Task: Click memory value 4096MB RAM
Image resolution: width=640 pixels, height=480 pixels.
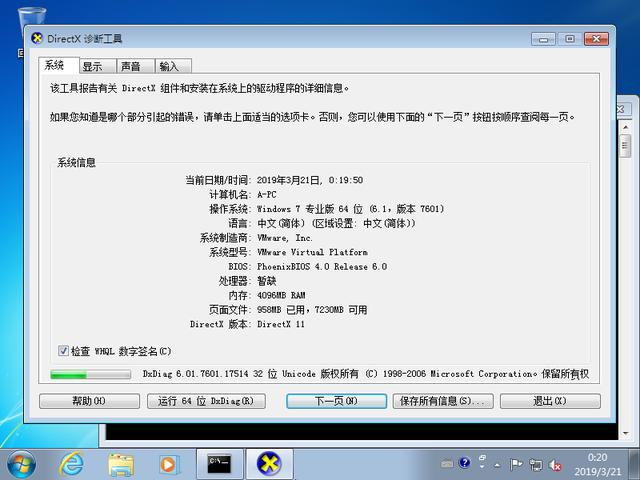Action: (x=281, y=295)
